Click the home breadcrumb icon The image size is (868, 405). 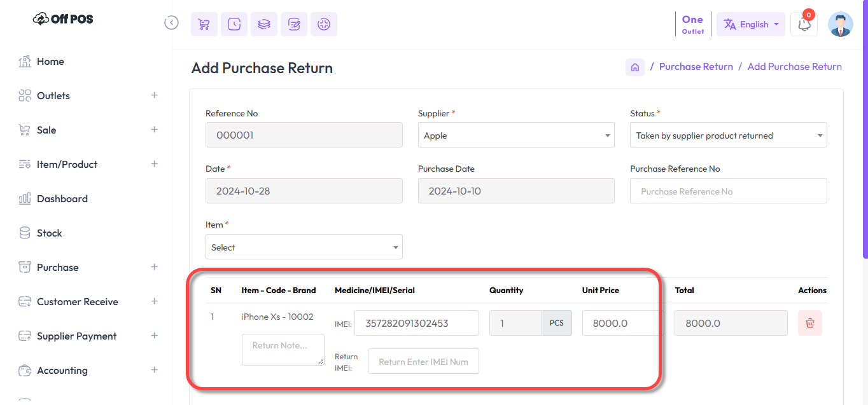[634, 67]
